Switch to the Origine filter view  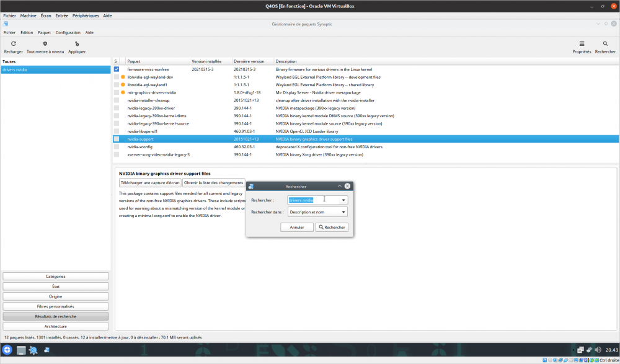[x=56, y=296]
